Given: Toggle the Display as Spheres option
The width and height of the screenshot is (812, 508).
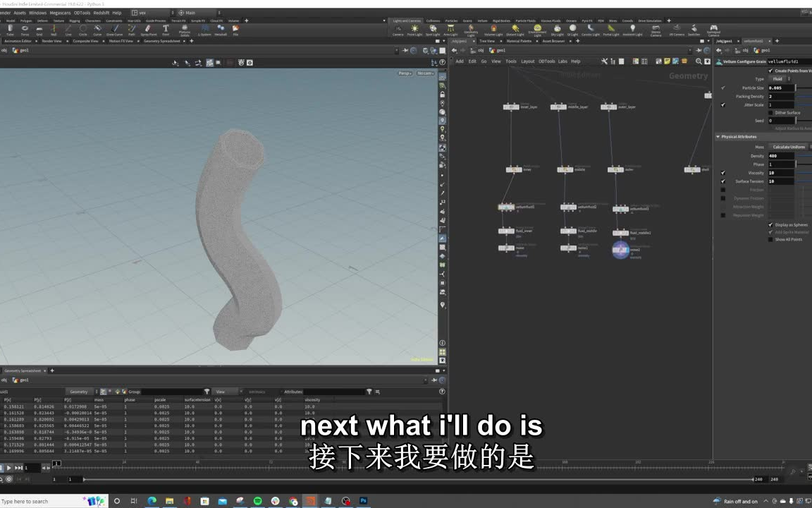Looking at the screenshot, I should (x=771, y=224).
